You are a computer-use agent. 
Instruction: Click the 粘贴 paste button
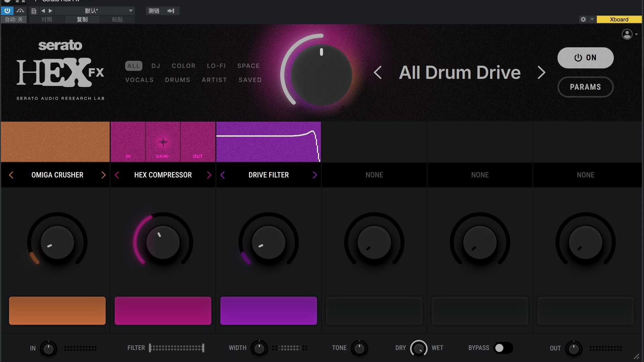(117, 19)
